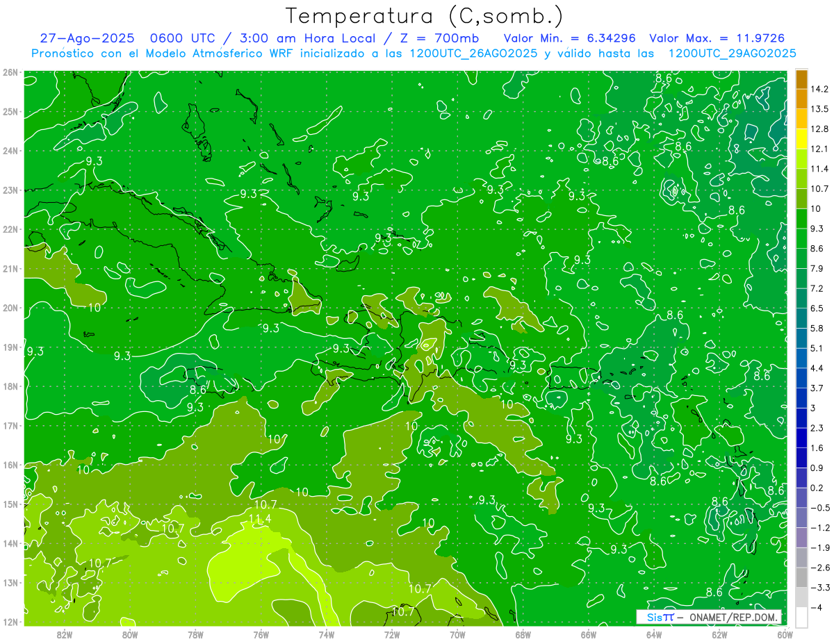Viewport: 834px width, 644px height.
Task: Click the "5.8" colorbar label
Action: [x=817, y=329]
